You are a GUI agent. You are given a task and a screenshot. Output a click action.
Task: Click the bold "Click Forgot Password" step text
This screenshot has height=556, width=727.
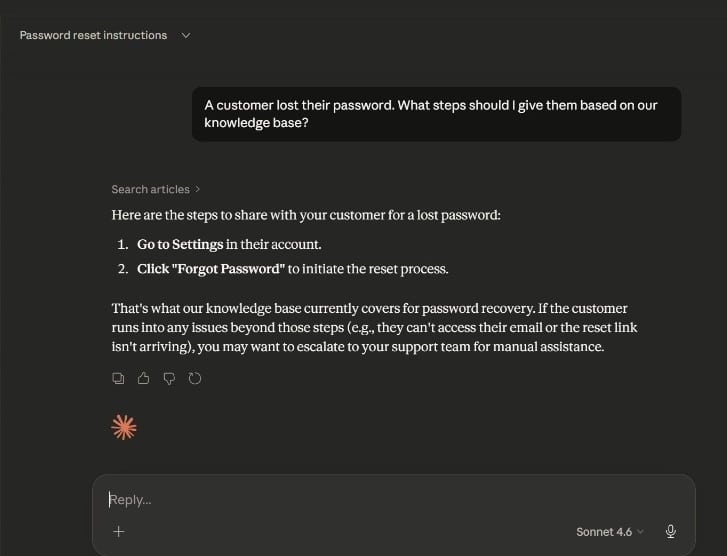tap(211, 269)
